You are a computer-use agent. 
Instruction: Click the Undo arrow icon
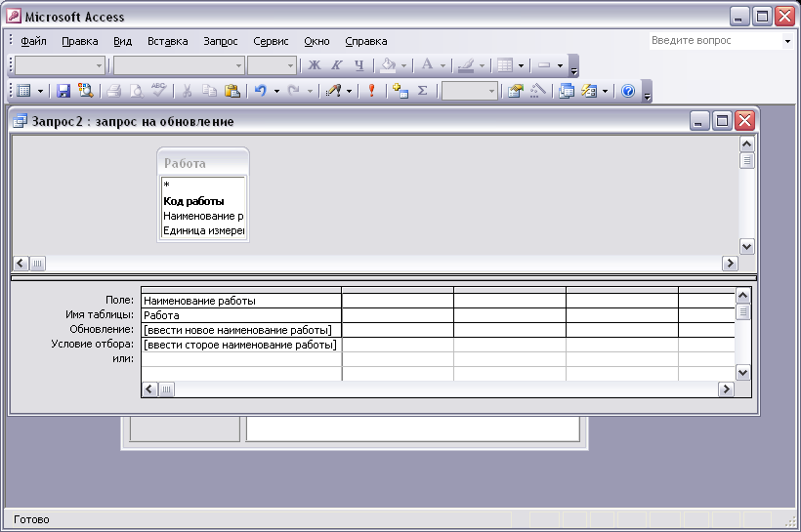(x=261, y=91)
